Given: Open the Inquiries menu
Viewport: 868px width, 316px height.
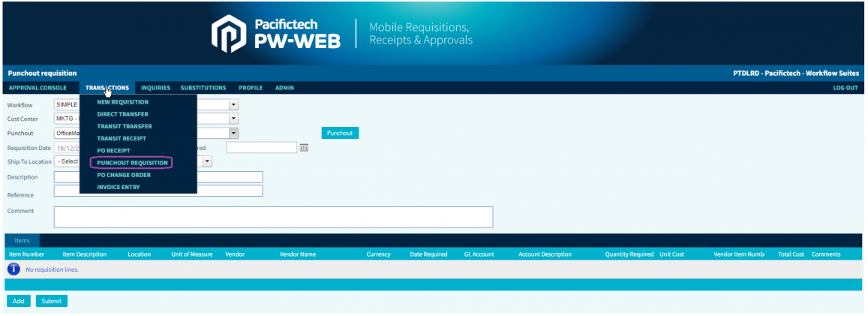Looking at the screenshot, I should 155,88.
